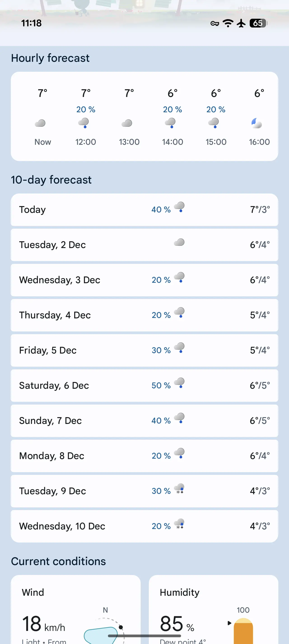Open Monday, 8 Dec forecast row
The height and width of the screenshot is (644, 289).
click(144, 456)
